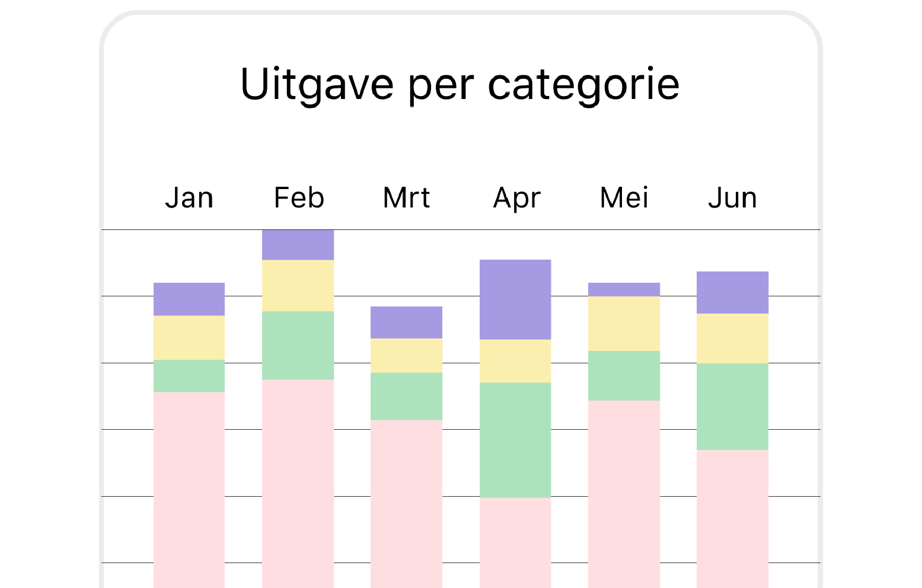Click the green segment of the Jun bar
Viewport: 922px width, 588px height.
coord(732,407)
